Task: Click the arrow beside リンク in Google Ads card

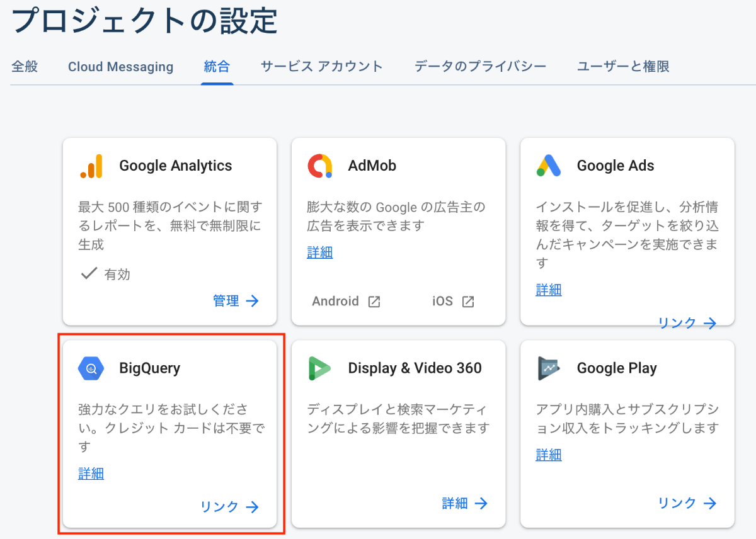Action: pyautogui.click(x=710, y=323)
